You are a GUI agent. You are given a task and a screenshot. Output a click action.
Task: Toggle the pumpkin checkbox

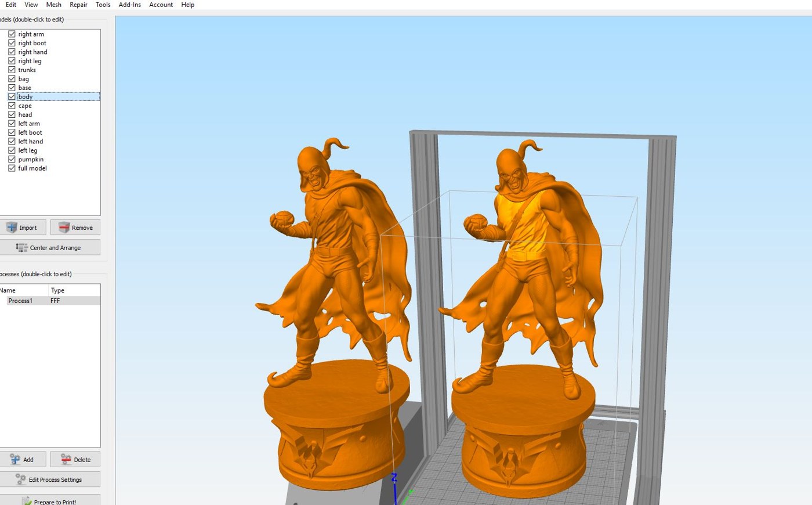[x=12, y=159]
